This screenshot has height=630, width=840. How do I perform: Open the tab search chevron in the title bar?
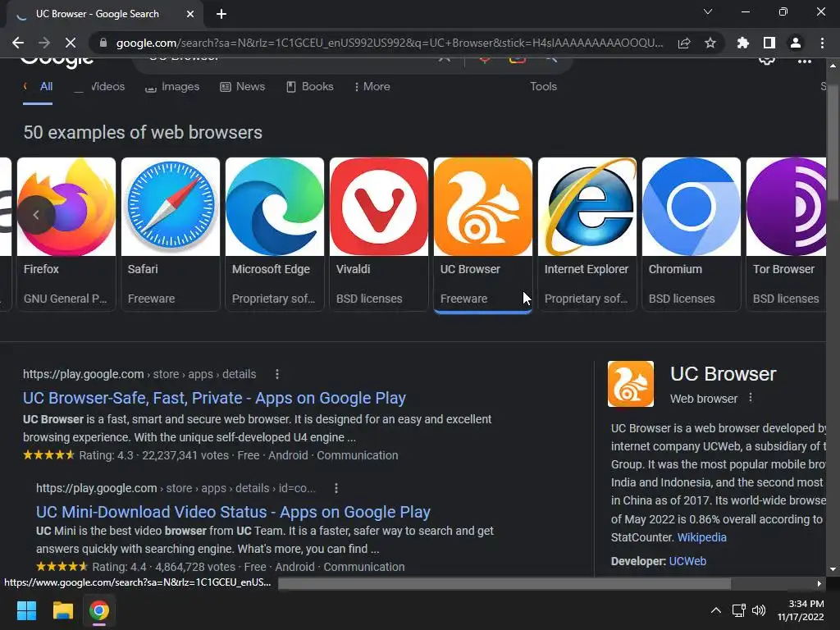click(x=708, y=11)
